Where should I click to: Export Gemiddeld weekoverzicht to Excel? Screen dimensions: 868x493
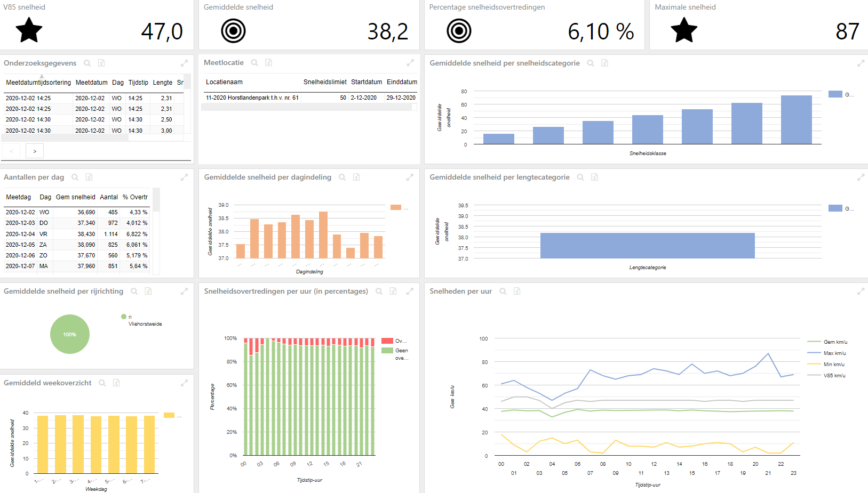coord(116,383)
